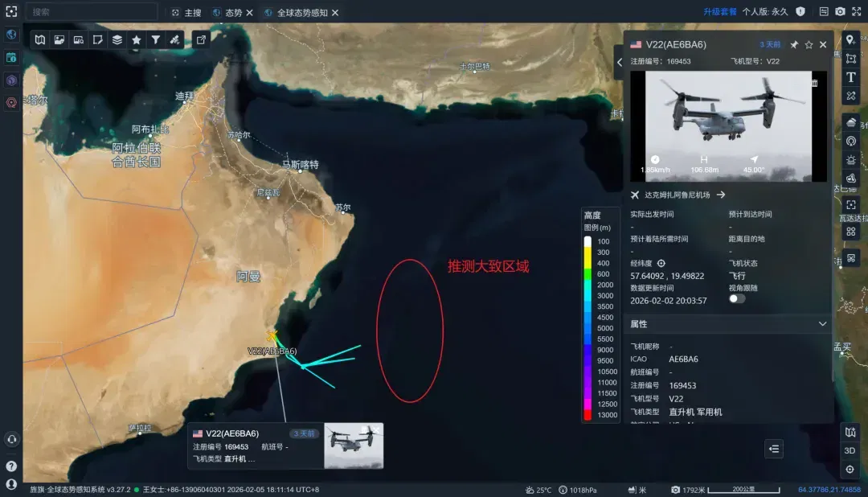Click the circular range icon in right toolbar

(x=851, y=142)
